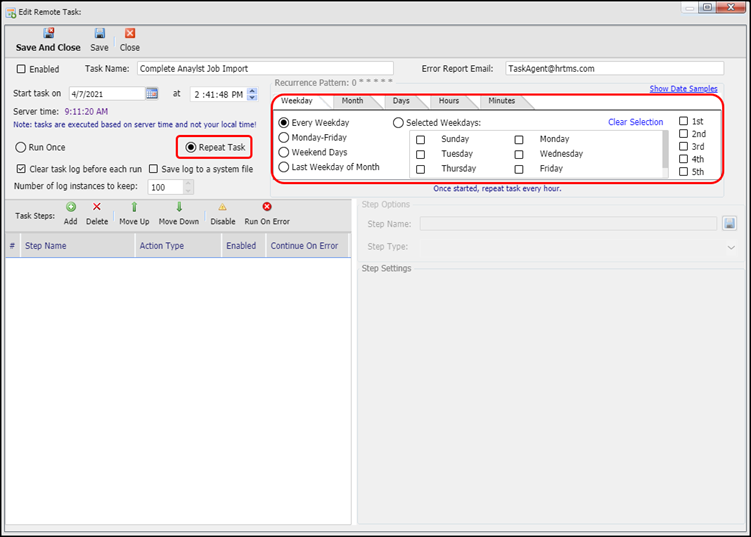Select the Run Once radio button
The image size is (751, 537).
point(21,148)
